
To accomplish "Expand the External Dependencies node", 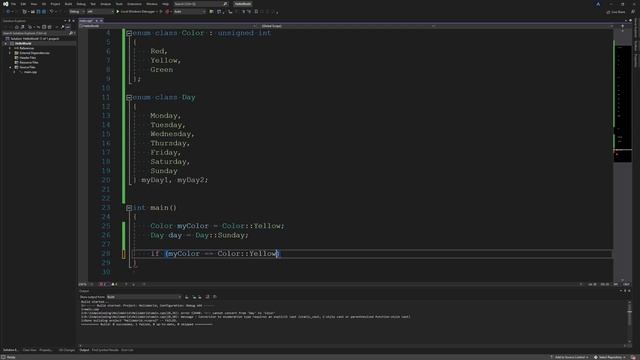I will coord(10,53).
